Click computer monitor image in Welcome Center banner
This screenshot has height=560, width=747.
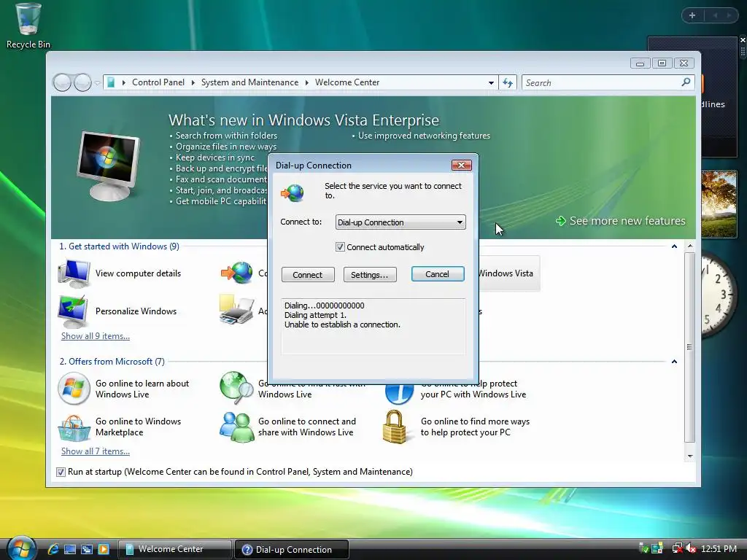[x=109, y=166]
